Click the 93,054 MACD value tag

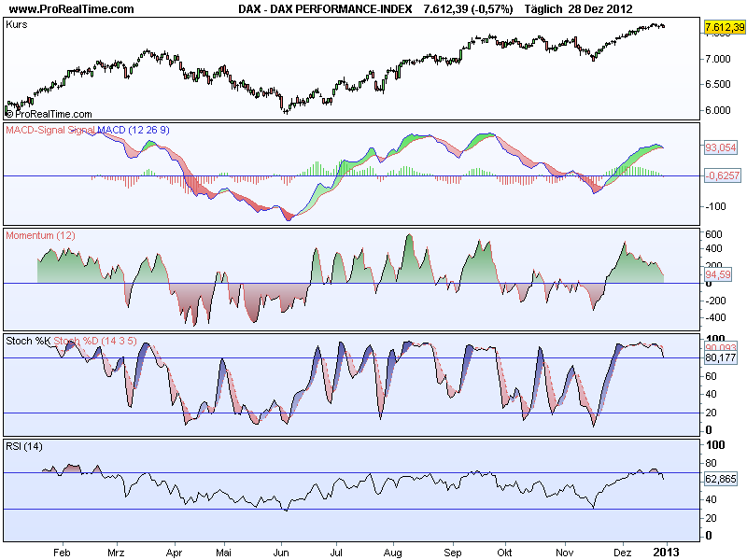click(x=720, y=147)
